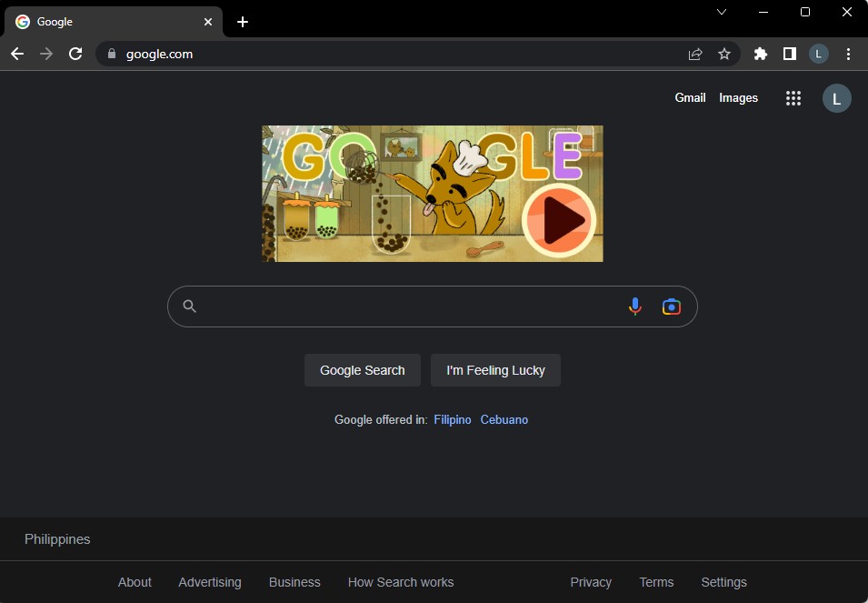
Task: Go back using the browser back arrow
Action: [x=17, y=54]
